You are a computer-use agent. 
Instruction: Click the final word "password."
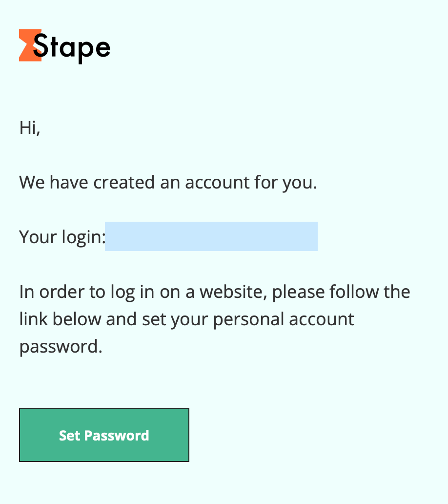pyautogui.click(x=61, y=347)
